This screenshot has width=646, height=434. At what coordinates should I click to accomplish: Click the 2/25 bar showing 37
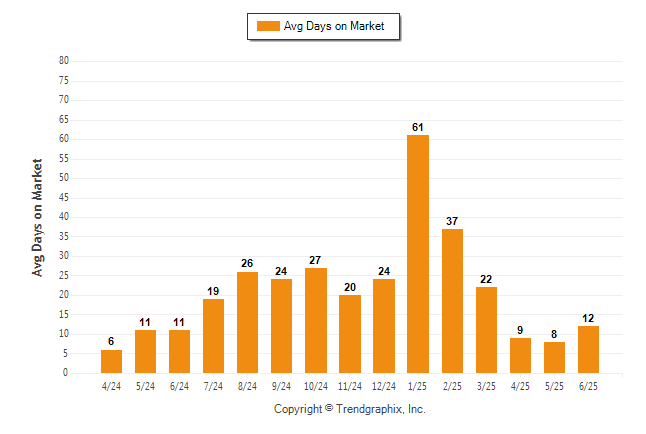point(452,301)
